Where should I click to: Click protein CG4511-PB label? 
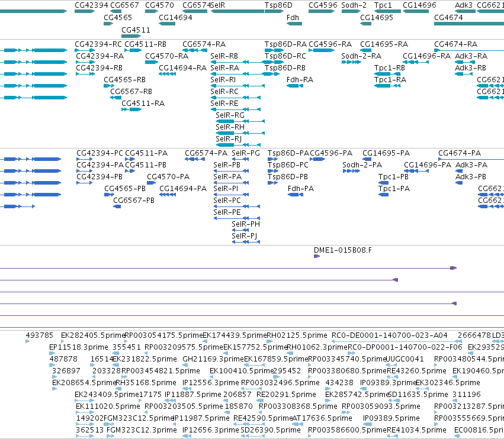click(146, 164)
